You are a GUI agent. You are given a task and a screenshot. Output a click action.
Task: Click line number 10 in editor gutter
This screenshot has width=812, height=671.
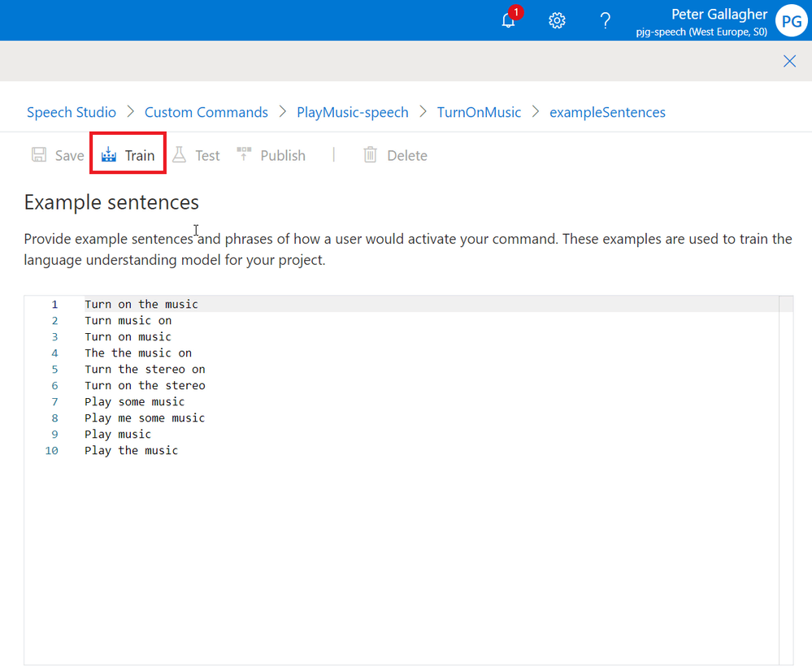[x=51, y=451]
